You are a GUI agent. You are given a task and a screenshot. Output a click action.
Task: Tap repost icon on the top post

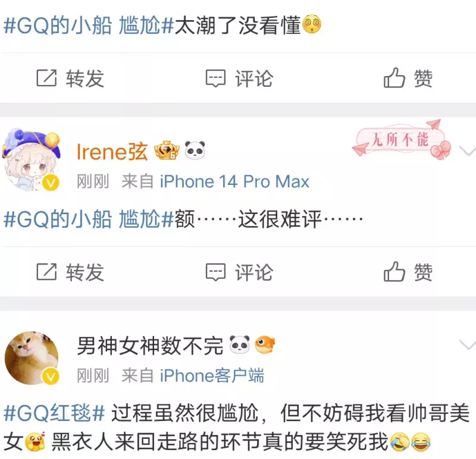pos(46,78)
